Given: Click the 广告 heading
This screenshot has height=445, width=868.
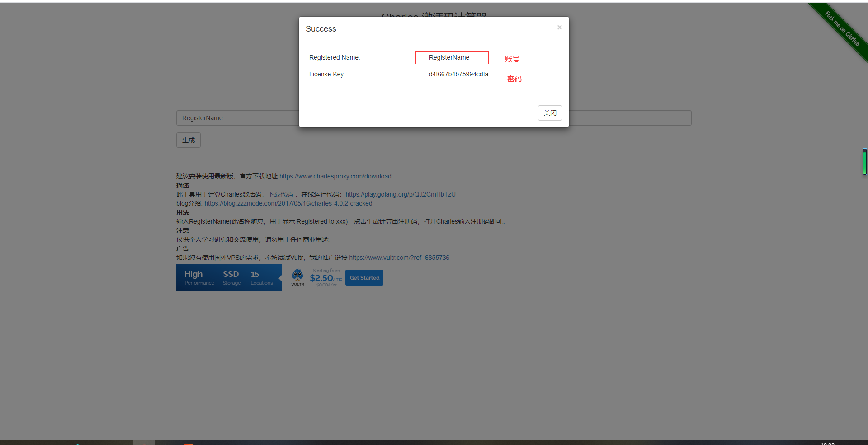Looking at the screenshot, I should [x=183, y=248].
